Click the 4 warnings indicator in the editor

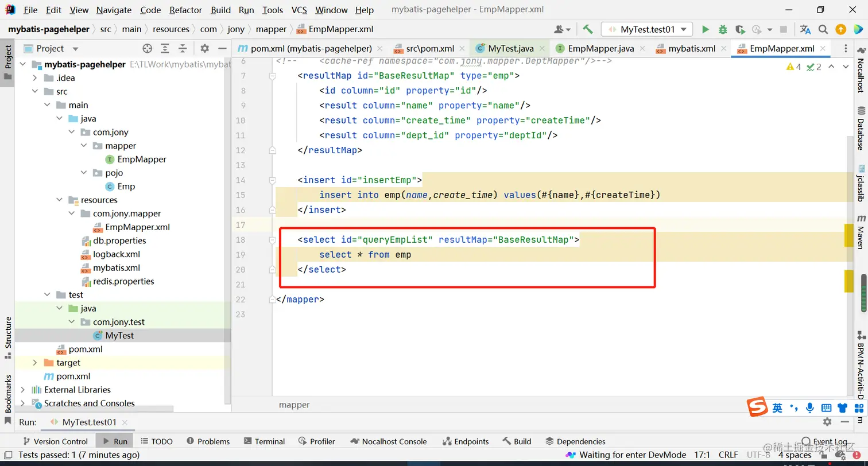point(794,67)
